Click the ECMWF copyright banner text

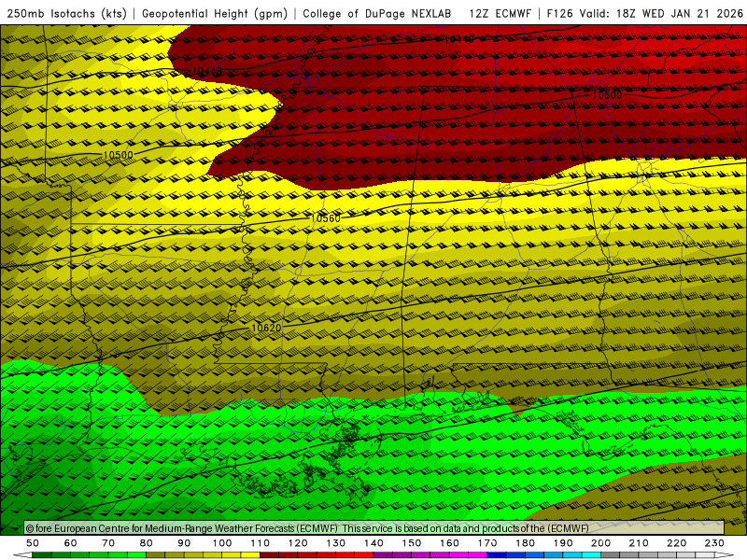click(x=307, y=528)
